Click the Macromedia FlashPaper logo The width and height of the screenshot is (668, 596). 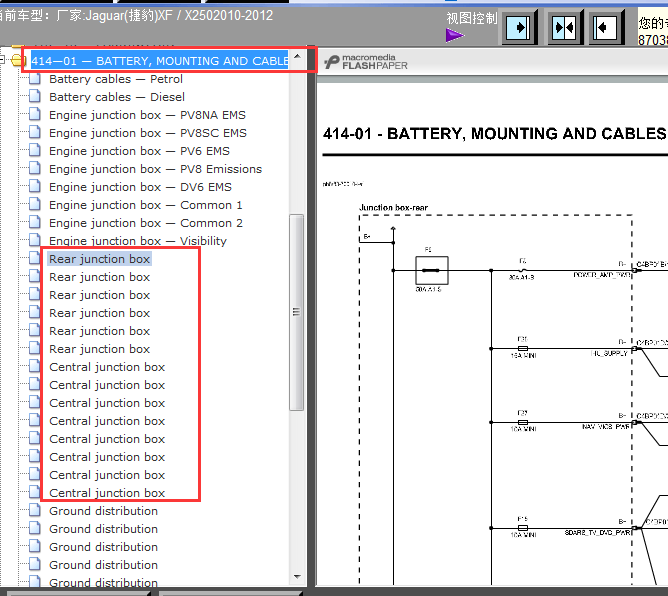tap(366, 62)
